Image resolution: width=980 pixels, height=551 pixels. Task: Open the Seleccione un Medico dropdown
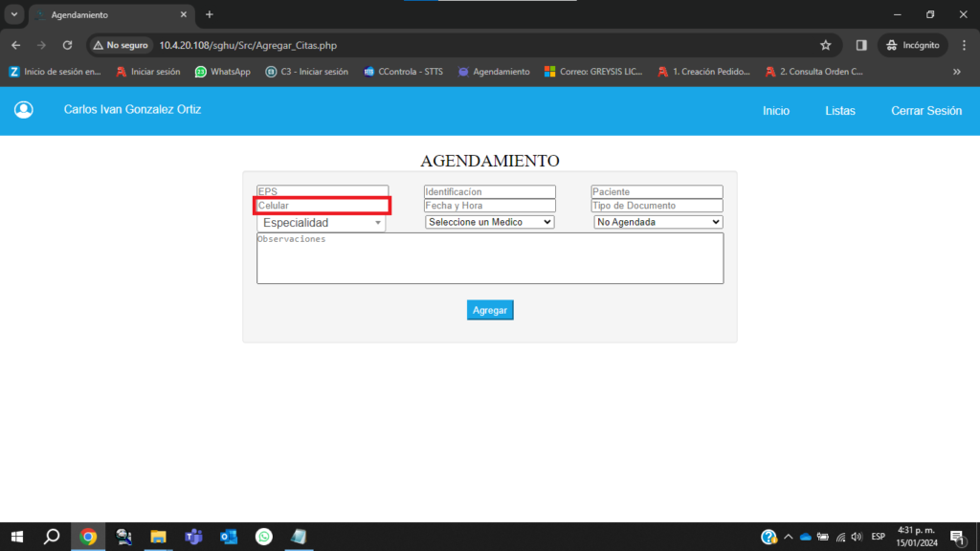pos(489,222)
